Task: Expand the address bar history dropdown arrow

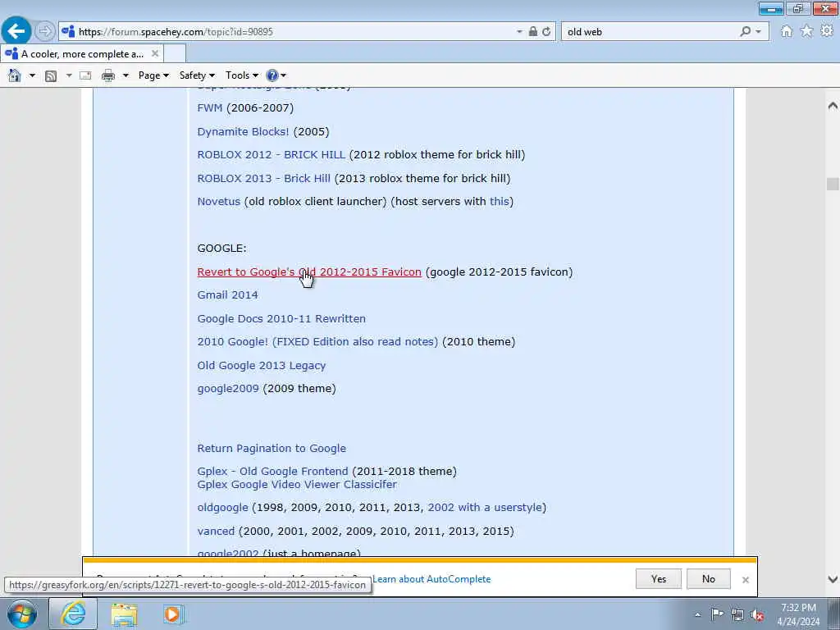Action: 519,32
